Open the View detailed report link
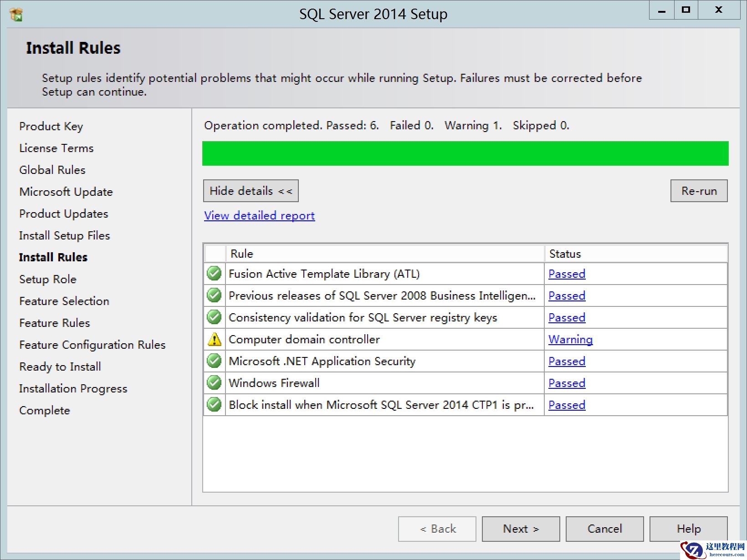747x560 pixels. pyautogui.click(x=259, y=215)
